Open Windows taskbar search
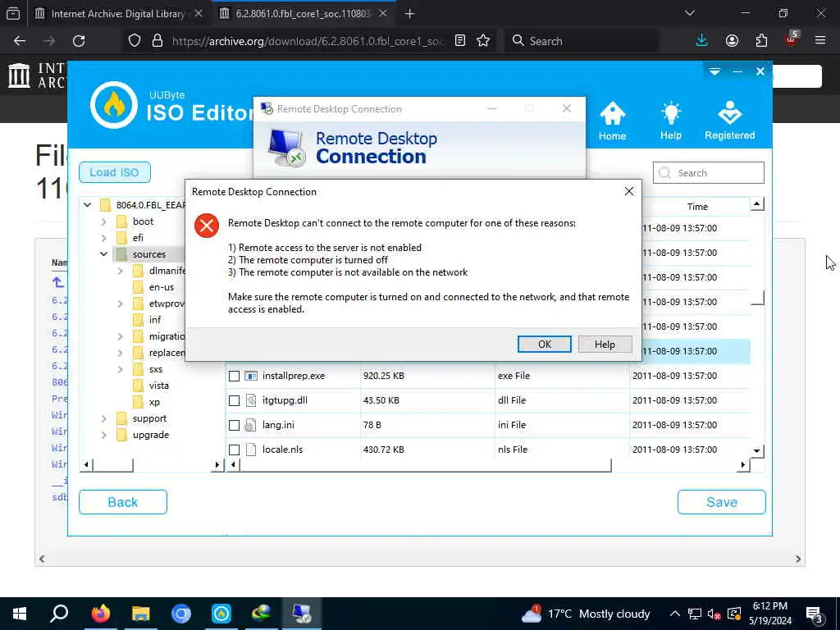The image size is (840, 630). 59,614
